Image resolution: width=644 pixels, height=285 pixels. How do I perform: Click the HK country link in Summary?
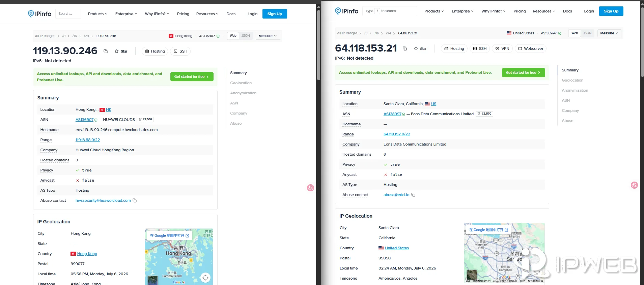[109, 109]
